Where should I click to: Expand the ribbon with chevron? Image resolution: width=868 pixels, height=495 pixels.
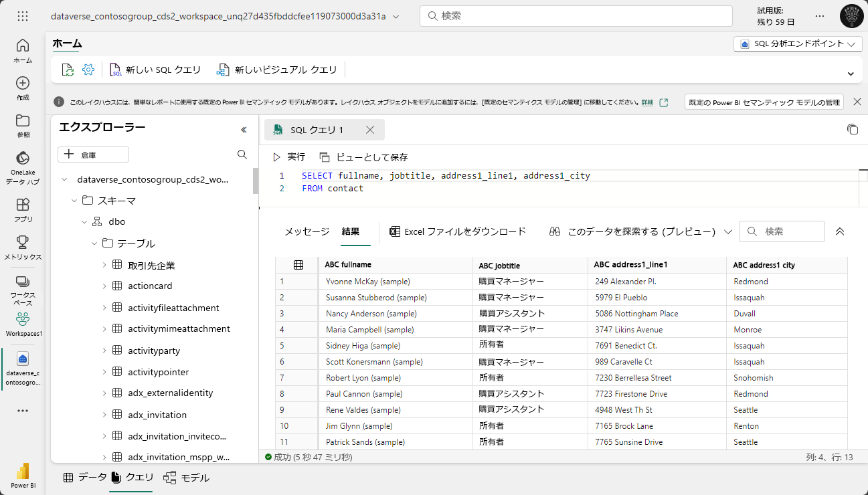(x=851, y=74)
